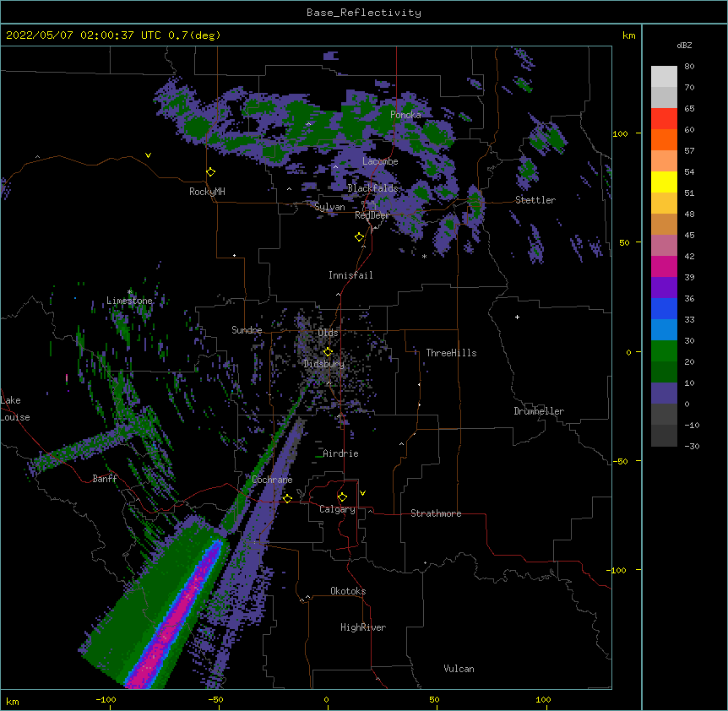Click the Sundre city label
Viewport: 728px width, 711px height.
(x=247, y=330)
